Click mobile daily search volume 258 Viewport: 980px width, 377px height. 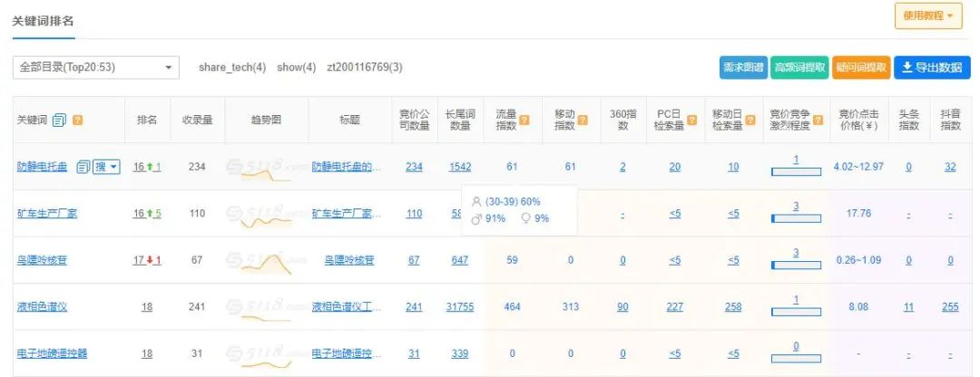pos(733,307)
